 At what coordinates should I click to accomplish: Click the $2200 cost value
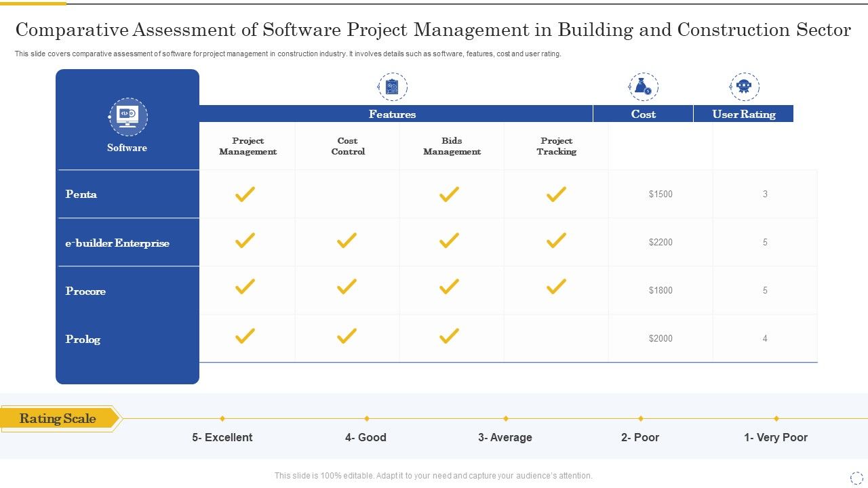(660, 242)
